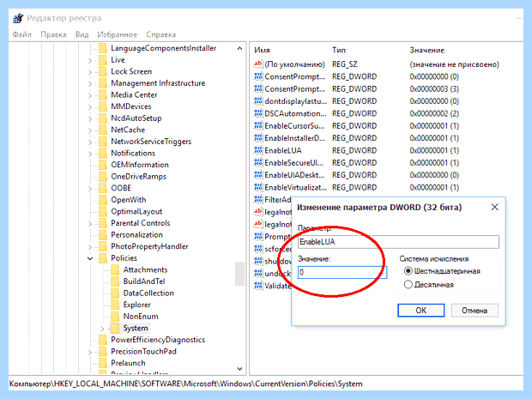Cancel the dialog with Отмена

coord(475,310)
